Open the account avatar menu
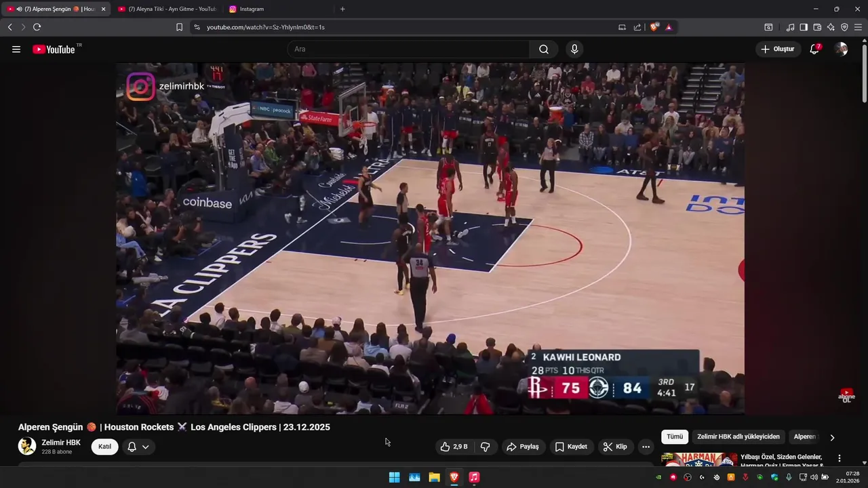This screenshot has height=488, width=868. point(841,49)
